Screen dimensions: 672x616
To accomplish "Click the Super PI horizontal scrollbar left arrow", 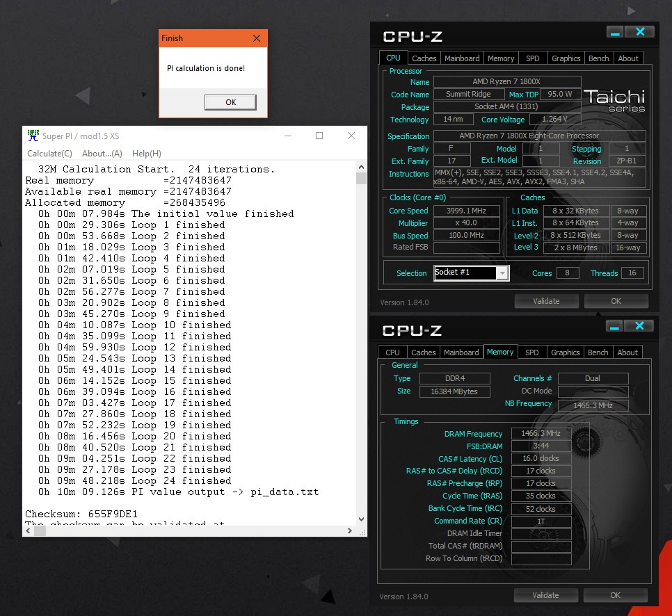I will pyautogui.click(x=28, y=530).
